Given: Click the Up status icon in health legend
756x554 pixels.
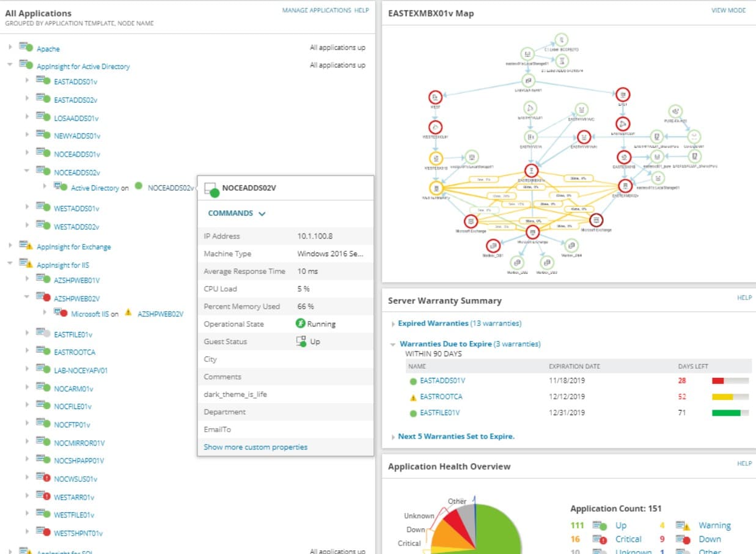Looking at the screenshot, I should (599, 525).
